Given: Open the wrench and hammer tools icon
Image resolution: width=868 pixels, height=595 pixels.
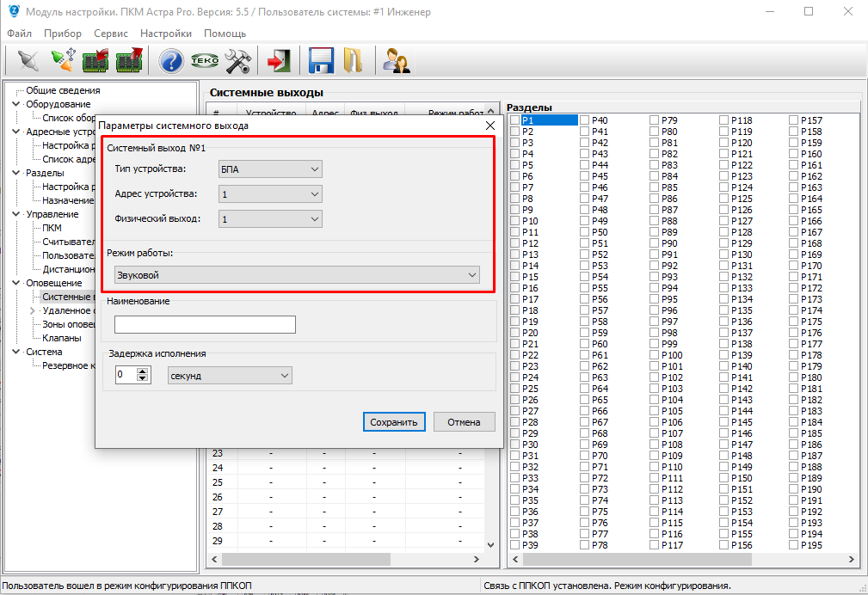Looking at the screenshot, I should [237, 61].
